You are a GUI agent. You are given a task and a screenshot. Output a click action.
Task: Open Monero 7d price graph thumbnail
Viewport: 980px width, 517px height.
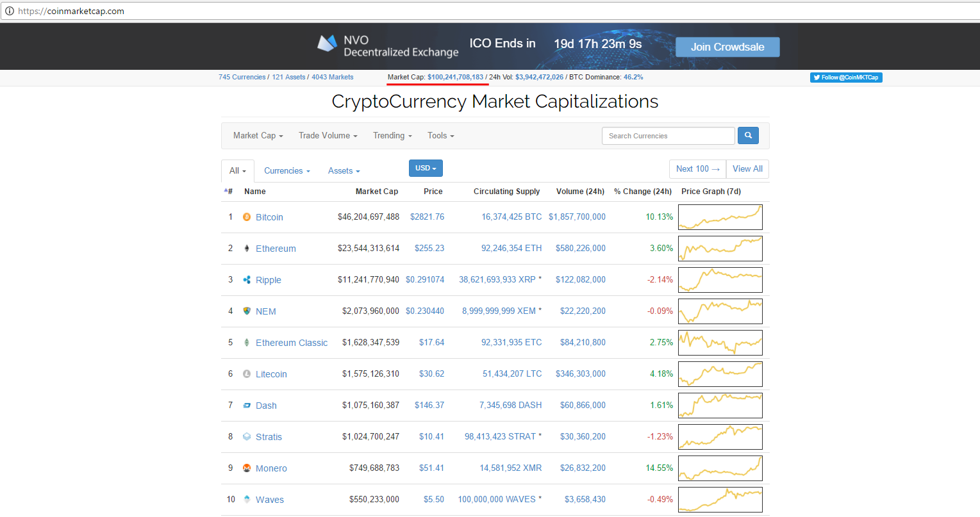[720, 468]
